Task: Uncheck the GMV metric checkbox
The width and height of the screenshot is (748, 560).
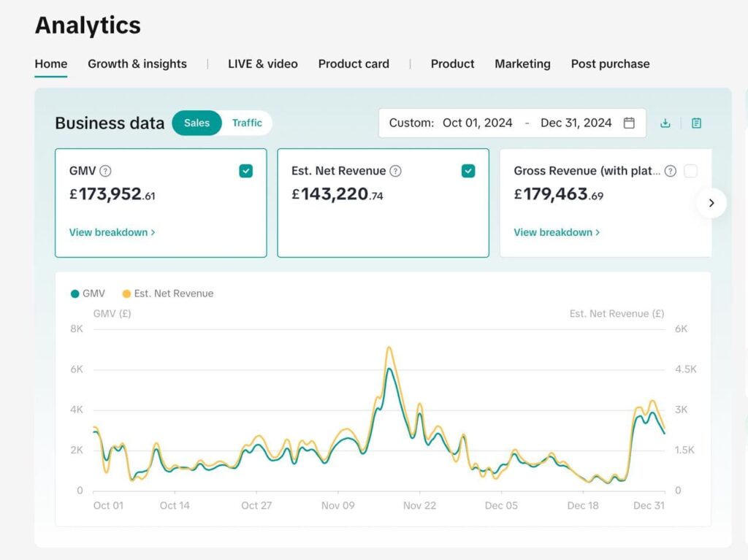Action: tap(246, 171)
